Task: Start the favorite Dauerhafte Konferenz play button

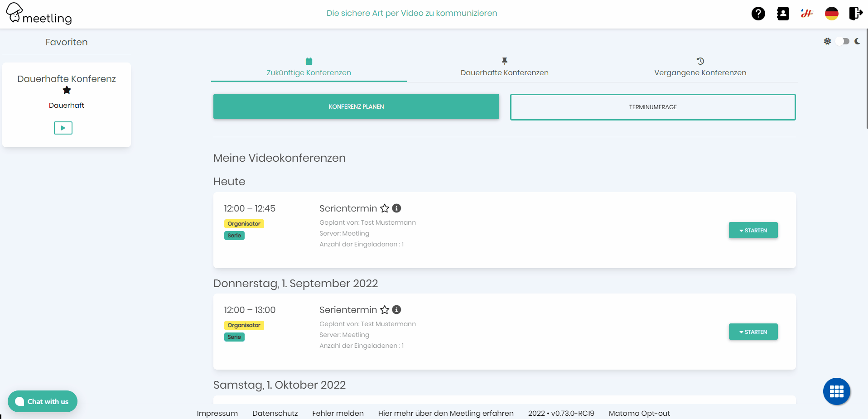Action: tap(63, 128)
